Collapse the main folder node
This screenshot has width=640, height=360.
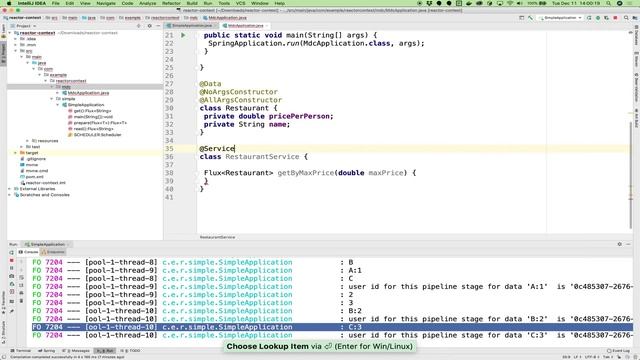point(22,57)
